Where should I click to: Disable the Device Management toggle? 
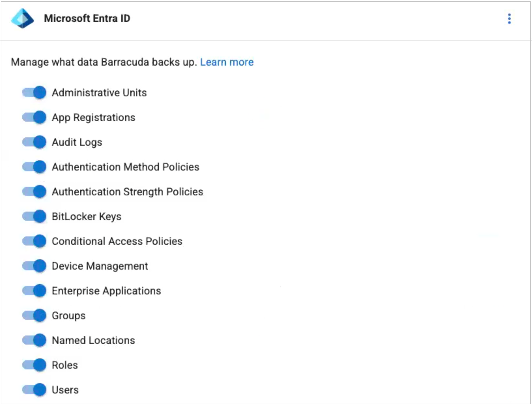(34, 266)
